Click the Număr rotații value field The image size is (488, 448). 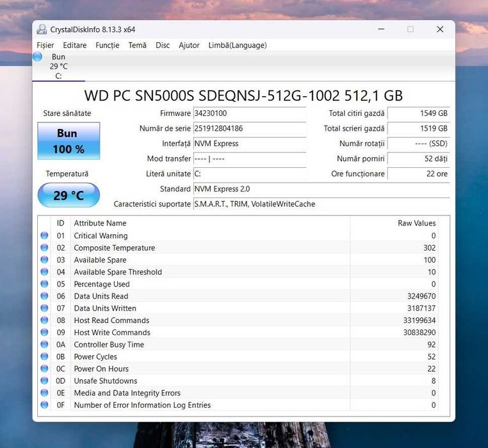(x=419, y=144)
